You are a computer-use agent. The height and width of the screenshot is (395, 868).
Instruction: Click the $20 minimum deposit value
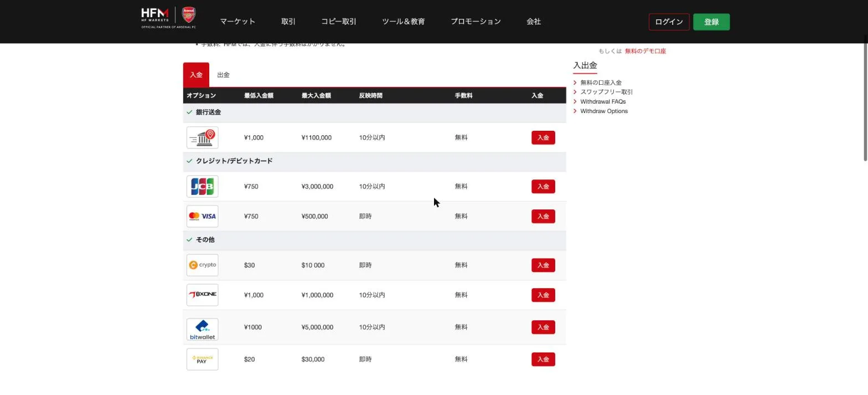(250, 360)
